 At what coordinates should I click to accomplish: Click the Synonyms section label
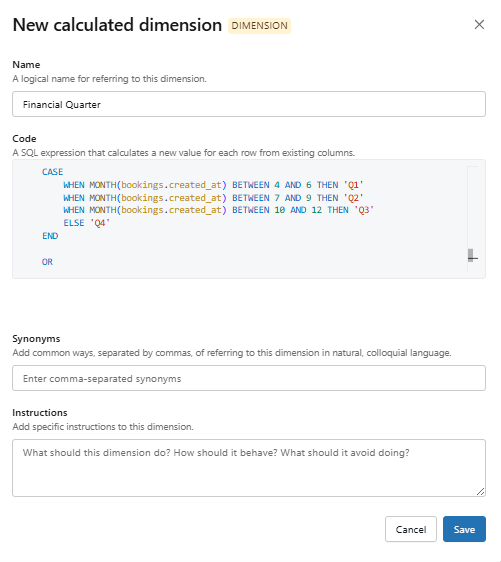[36, 339]
